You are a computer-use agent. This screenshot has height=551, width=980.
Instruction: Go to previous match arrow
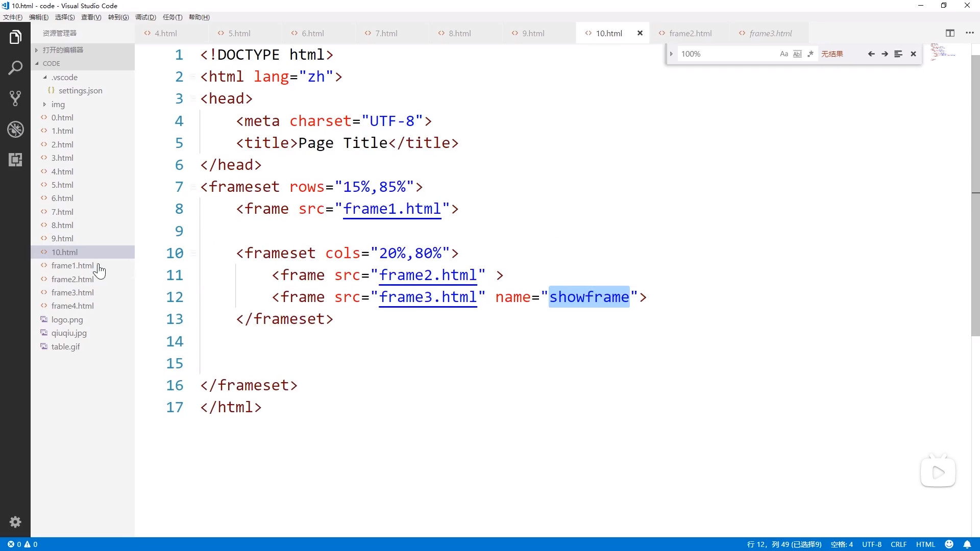point(871,54)
